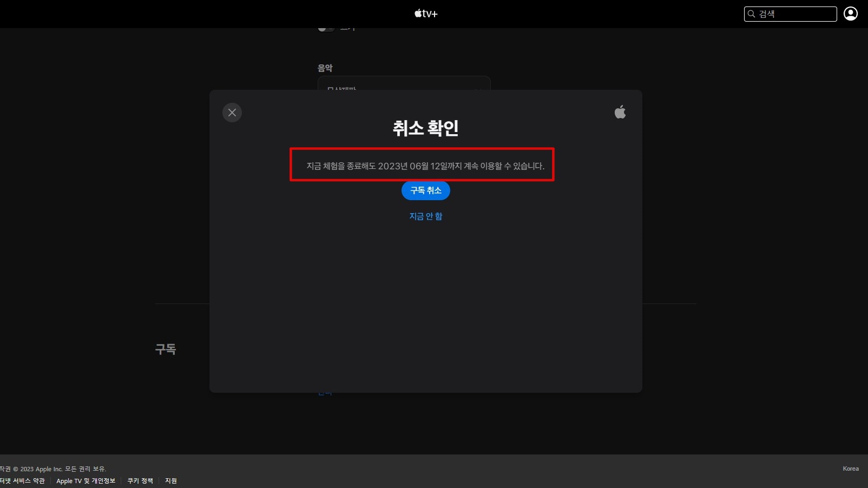Click the 2023년 06월 12일 notice text
Screen dimensions: 868x488
pos(425,166)
